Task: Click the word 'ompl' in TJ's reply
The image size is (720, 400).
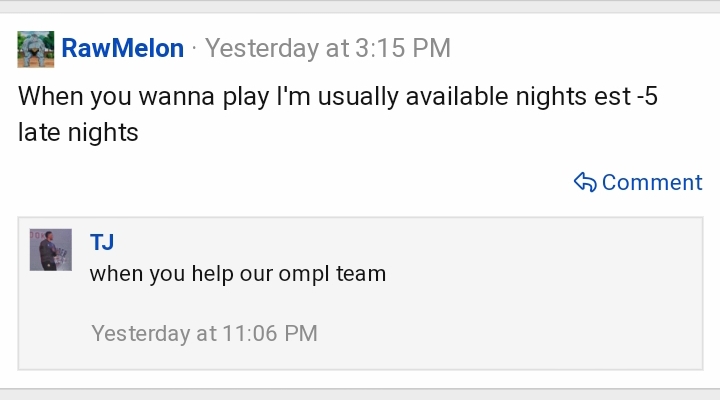Action: [304, 275]
